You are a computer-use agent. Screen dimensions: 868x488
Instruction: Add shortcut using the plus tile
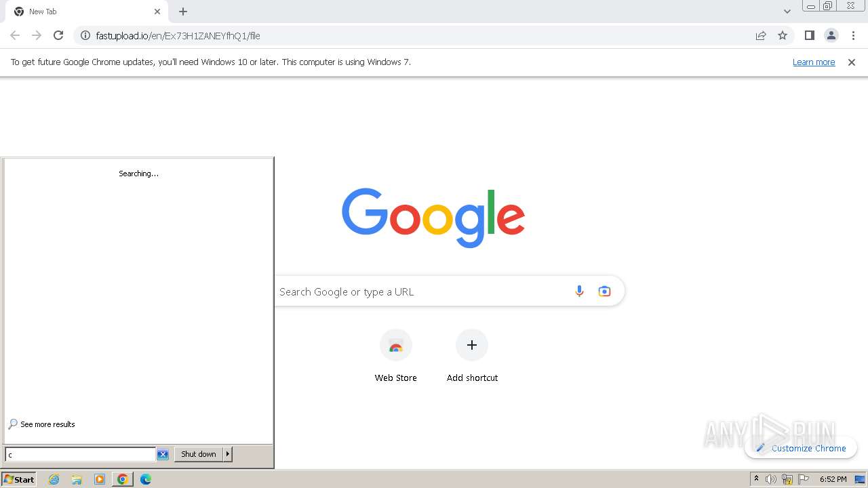tap(472, 357)
